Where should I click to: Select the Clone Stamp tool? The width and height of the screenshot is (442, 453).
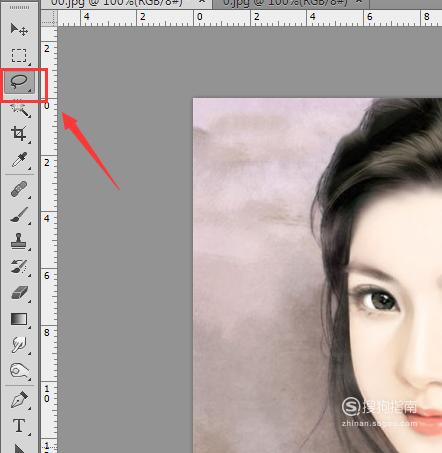pos(19,241)
